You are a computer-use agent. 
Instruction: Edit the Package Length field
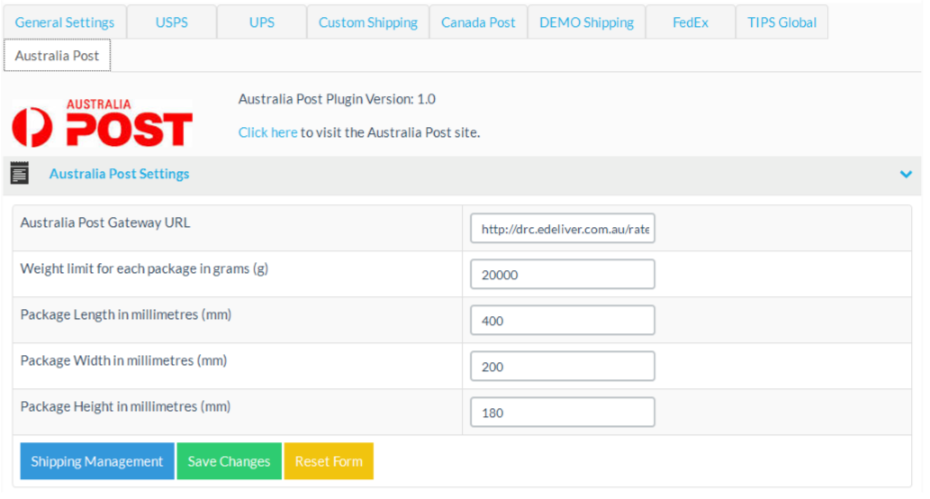pos(562,321)
